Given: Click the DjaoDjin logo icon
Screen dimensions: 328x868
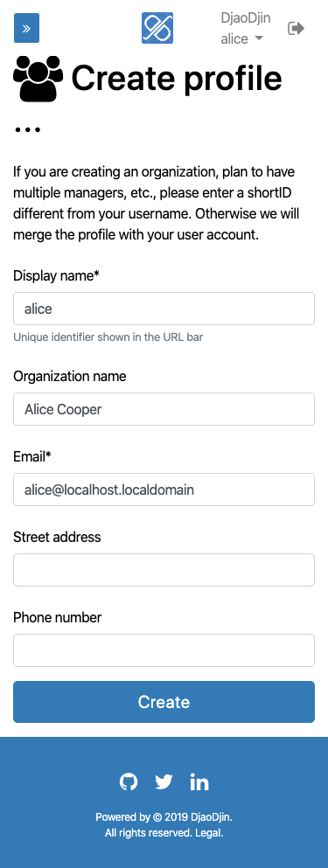Looking at the screenshot, I should (157, 28).
